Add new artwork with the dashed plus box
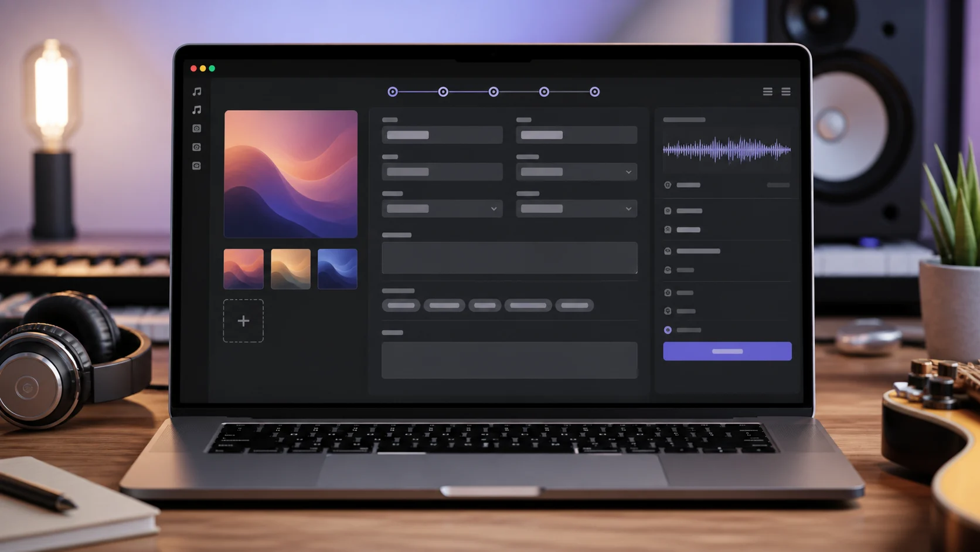The height and width of the screenshot is (552, 980). click(243, 321)
